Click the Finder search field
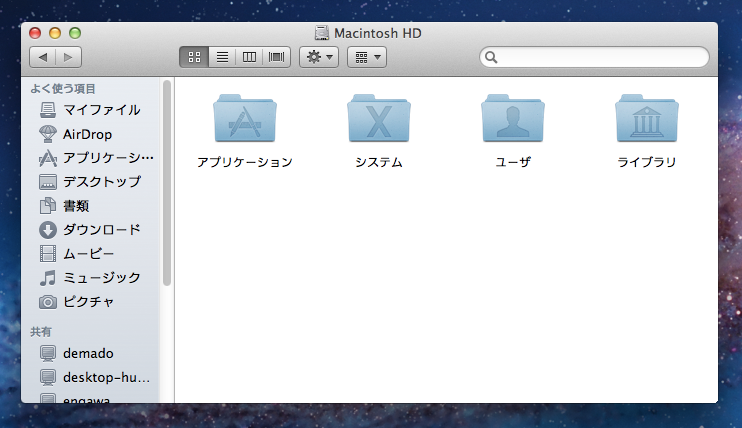742x428 pixels. (594, 57)
